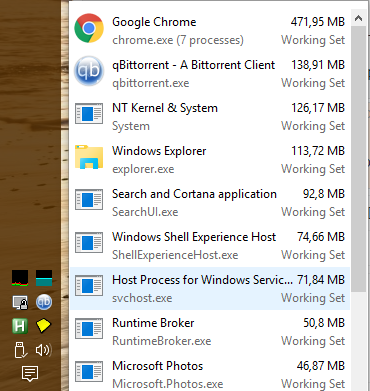Click the yellow tag tray icon
The width and height of the screenshot is (370, 391).
point(44,326)
